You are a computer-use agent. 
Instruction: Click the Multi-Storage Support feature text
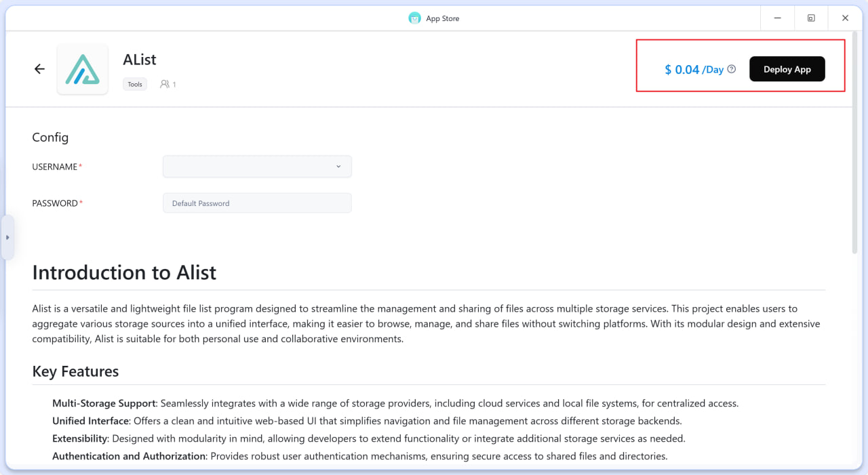(395, 403)
